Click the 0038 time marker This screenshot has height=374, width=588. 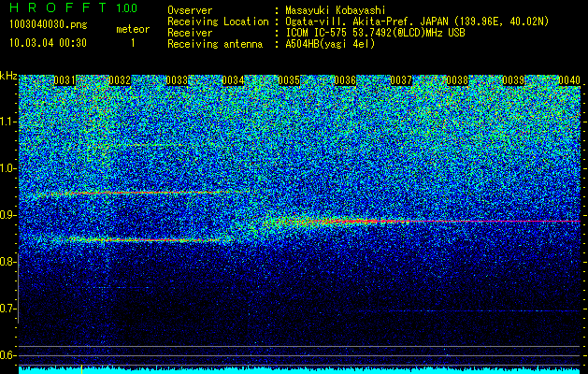pos(457,80)
